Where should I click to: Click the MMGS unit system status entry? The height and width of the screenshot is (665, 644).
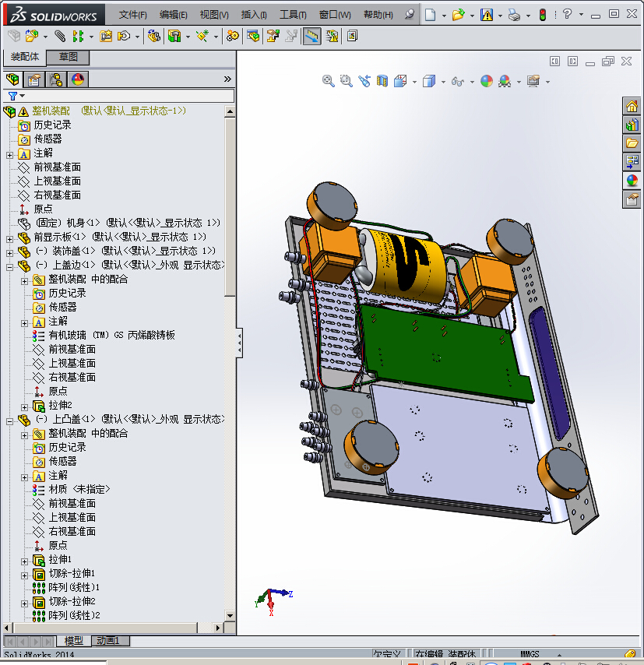tap(530, 653)
